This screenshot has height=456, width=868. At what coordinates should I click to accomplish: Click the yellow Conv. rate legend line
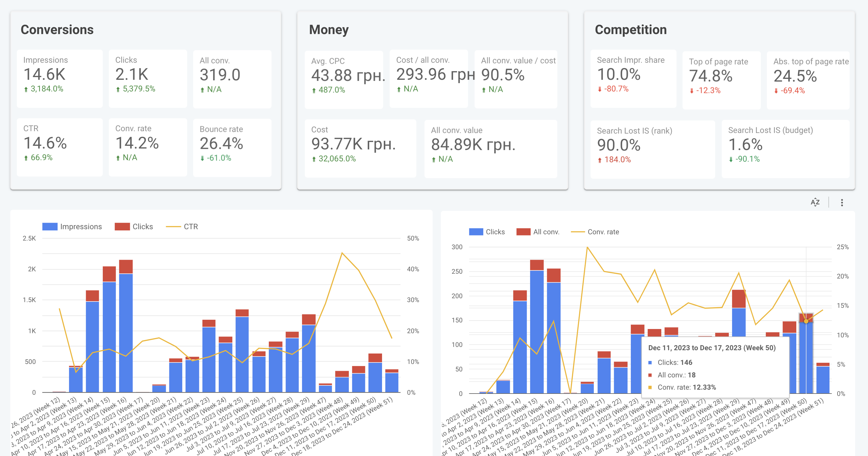click(x=578, y=232)
